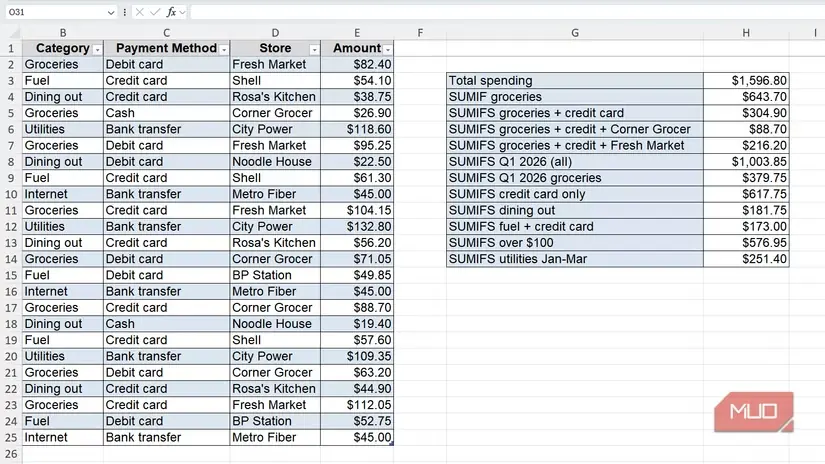
Task: Click the Insert Function fx icon
Action: (171, 12)
